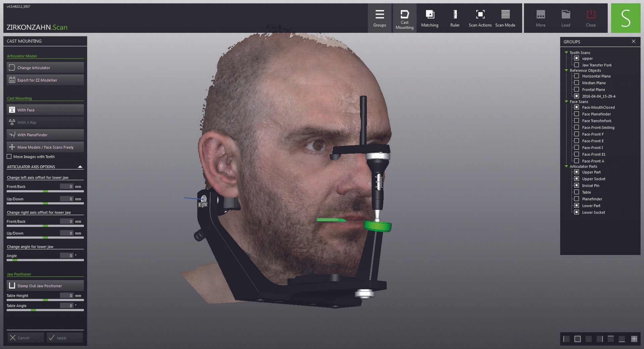Image resolution: width=644 pixels, height=349 pixels.
Task: Toggle visibility of the Face-MouthClosed scan
Action: [x=577, y=107]
